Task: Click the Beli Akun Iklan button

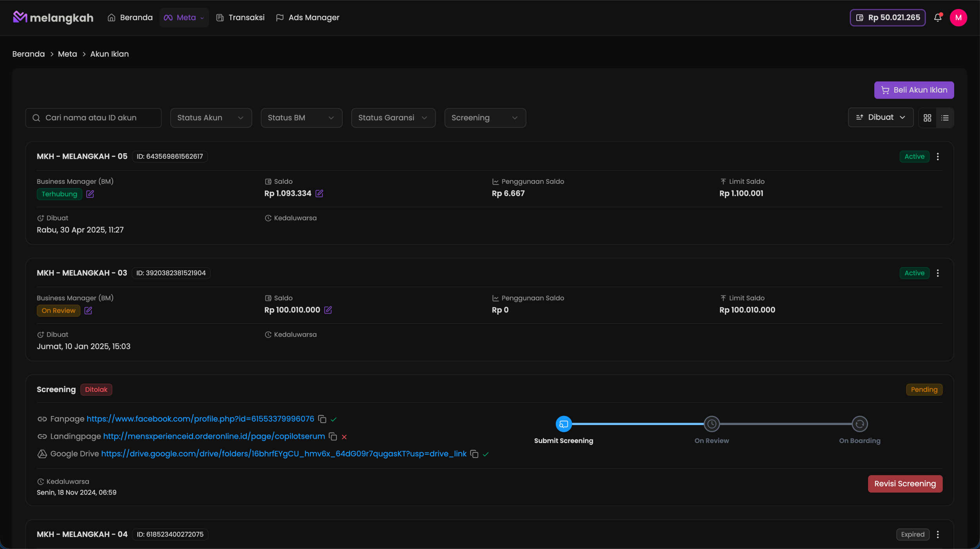Action: tap(914, 90)
